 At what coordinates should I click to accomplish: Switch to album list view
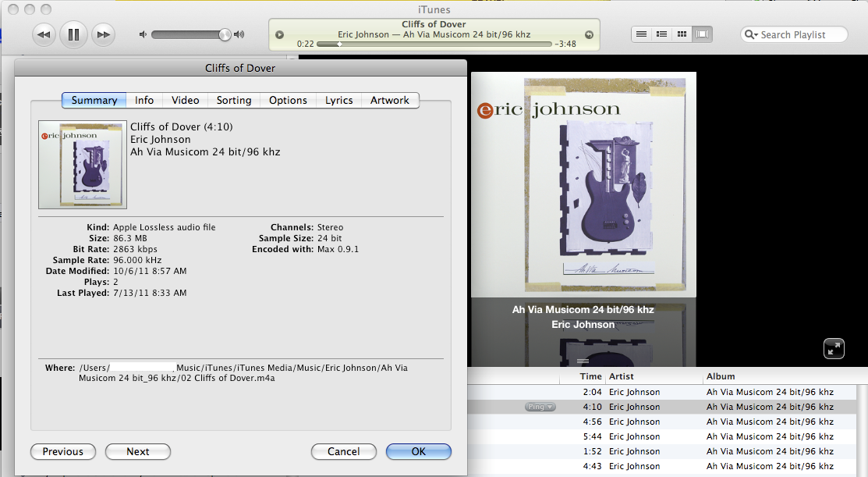pos(661,34)
